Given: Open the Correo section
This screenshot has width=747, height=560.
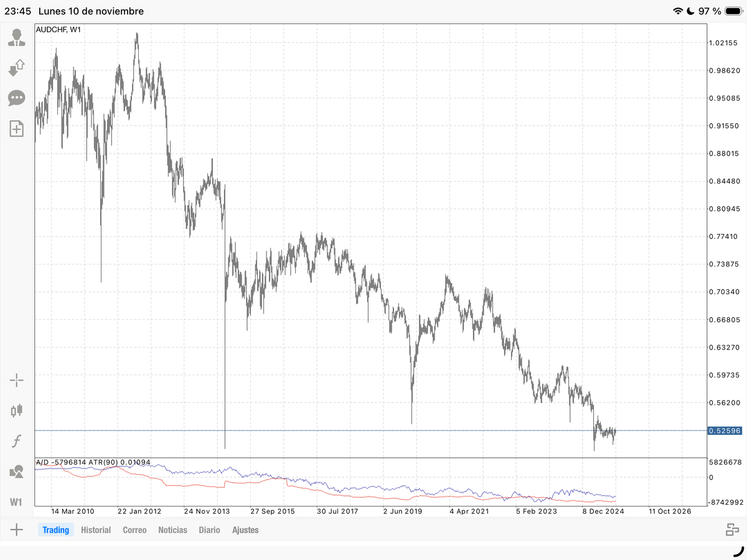Looking at the screenshot, I should tap(134, 530).
